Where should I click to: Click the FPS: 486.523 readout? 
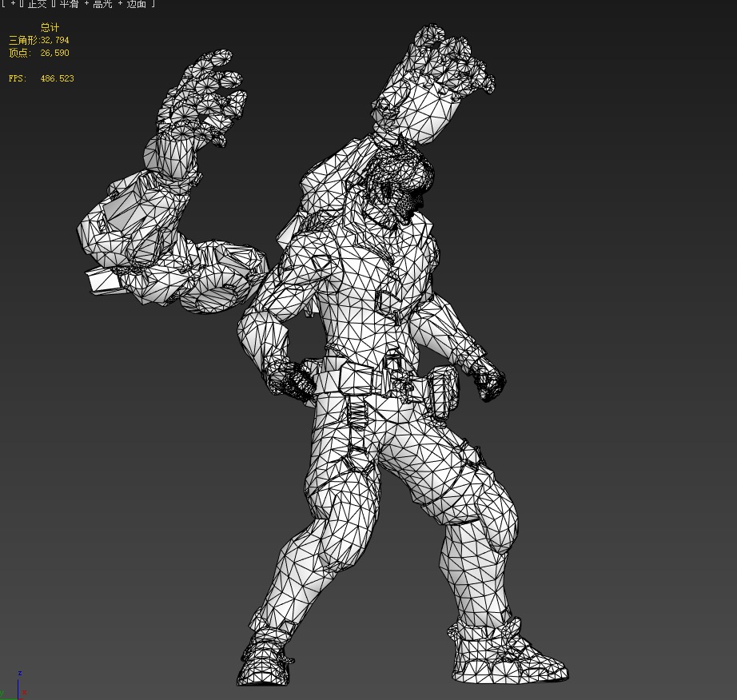(42, 78)
